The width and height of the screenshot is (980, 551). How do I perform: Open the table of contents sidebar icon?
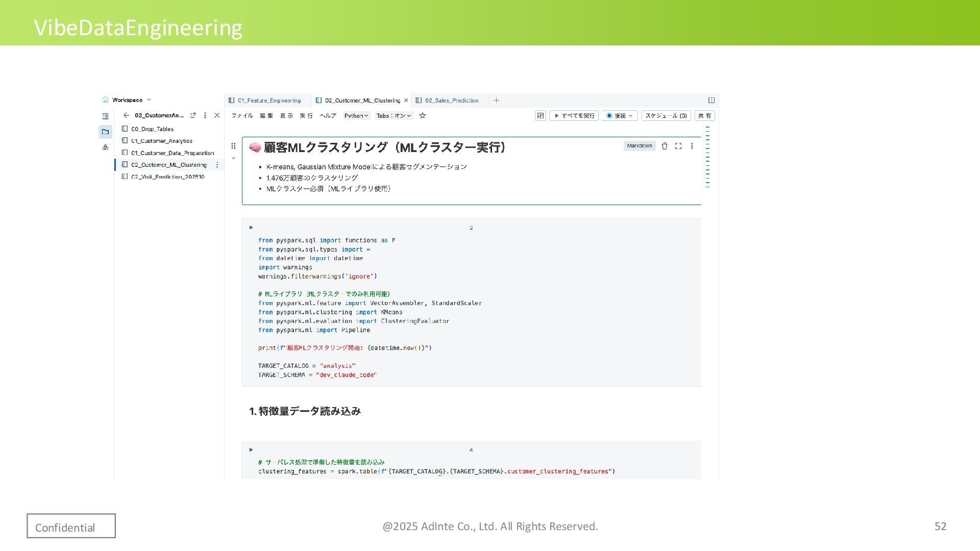pos(105,116)
